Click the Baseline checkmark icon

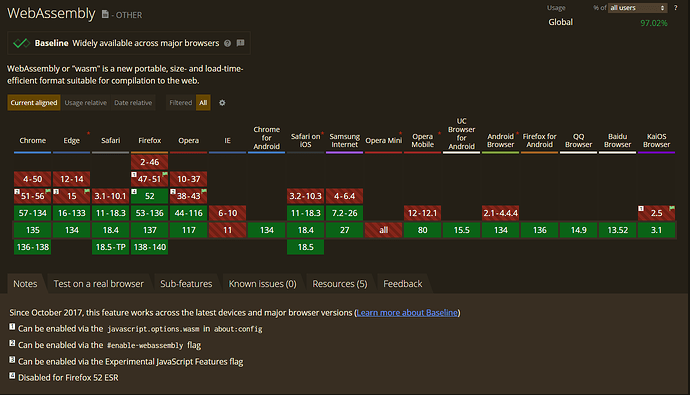[21, 43]
